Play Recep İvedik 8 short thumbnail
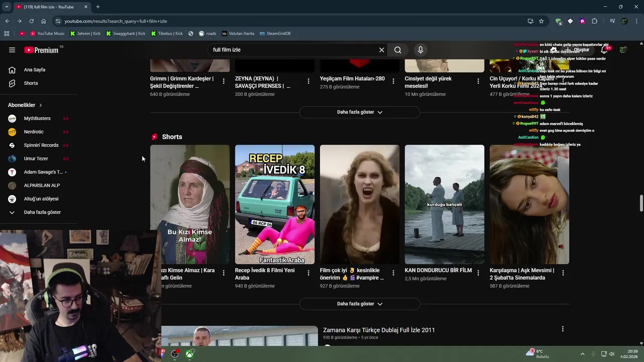The image size is (644, 362). pos(275,205)
